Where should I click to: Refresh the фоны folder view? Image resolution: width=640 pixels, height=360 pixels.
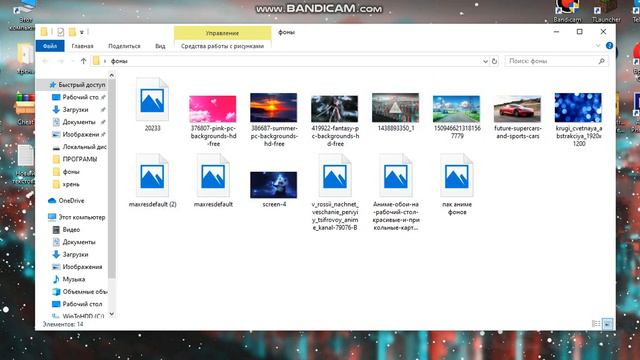(x=494, y=61)
